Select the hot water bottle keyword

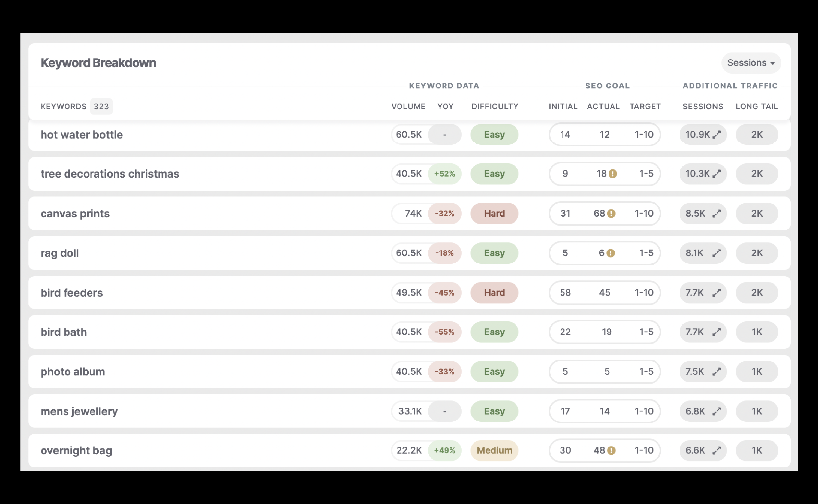point(82,134)
